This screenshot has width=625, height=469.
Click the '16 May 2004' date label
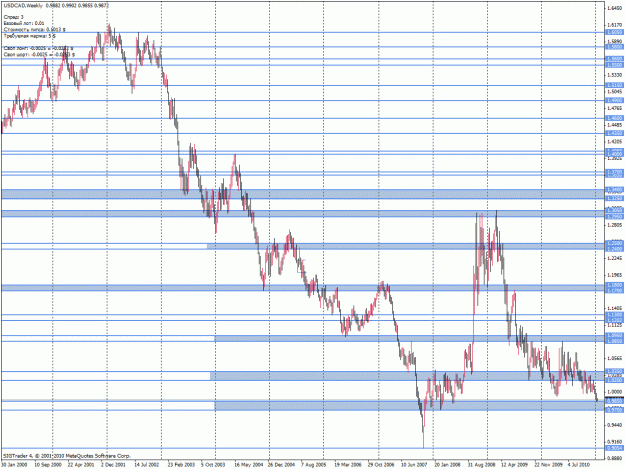(x=248, y=465)
